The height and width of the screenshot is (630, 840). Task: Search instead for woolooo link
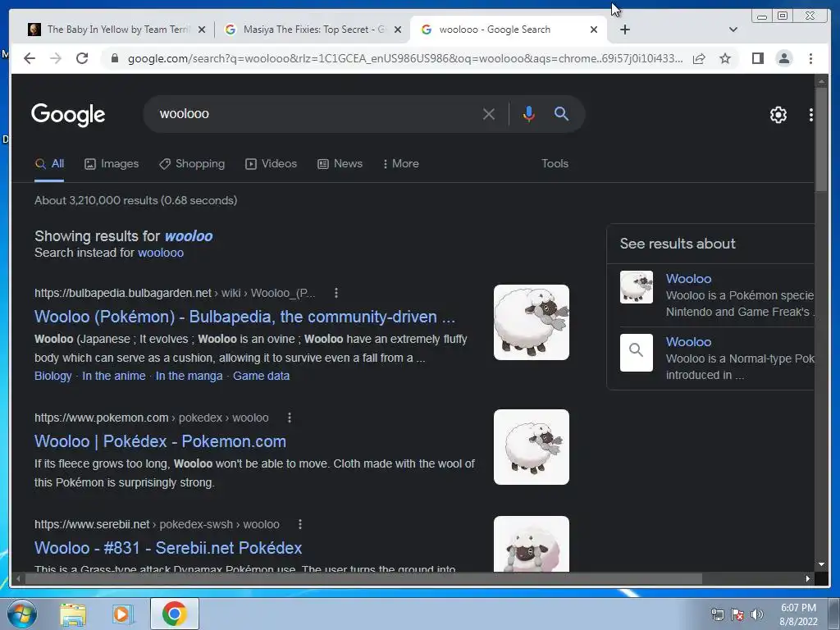(x=161, y=253)
